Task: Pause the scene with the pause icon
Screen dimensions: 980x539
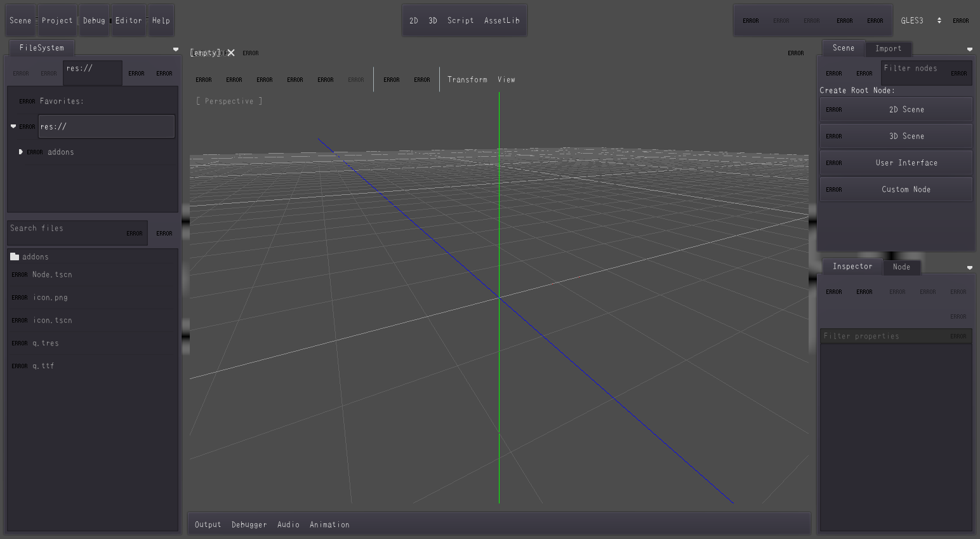Action: (781, 20)
